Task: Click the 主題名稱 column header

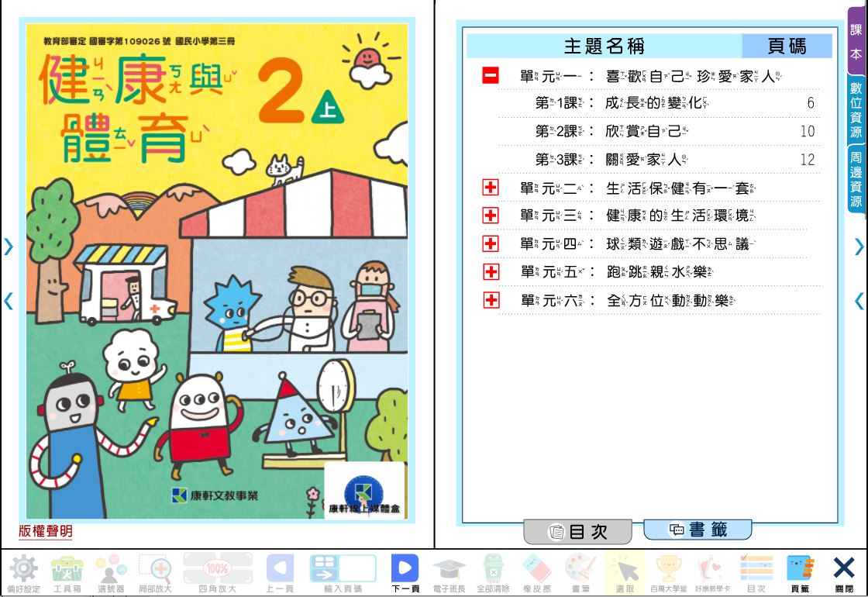Action: tap(604, 46)
